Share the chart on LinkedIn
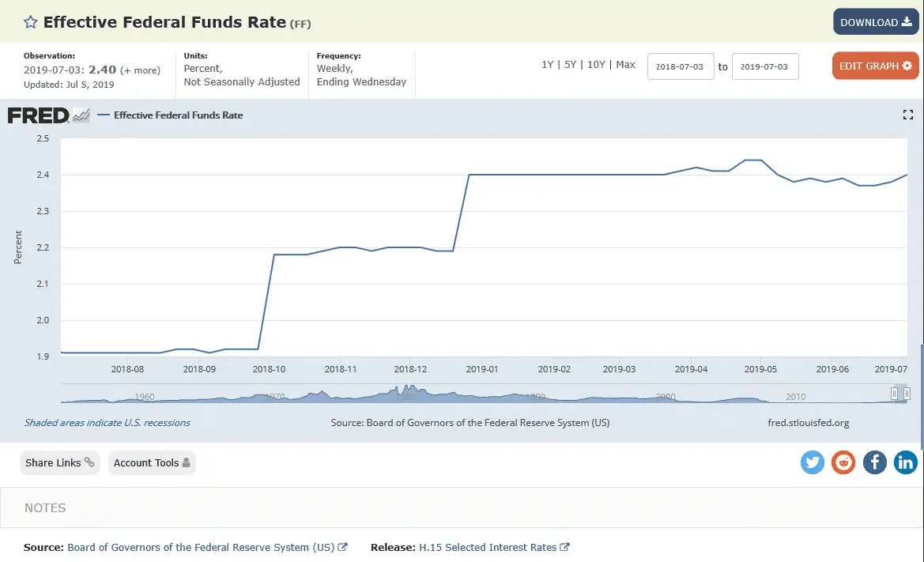 [x=905, y=462]
